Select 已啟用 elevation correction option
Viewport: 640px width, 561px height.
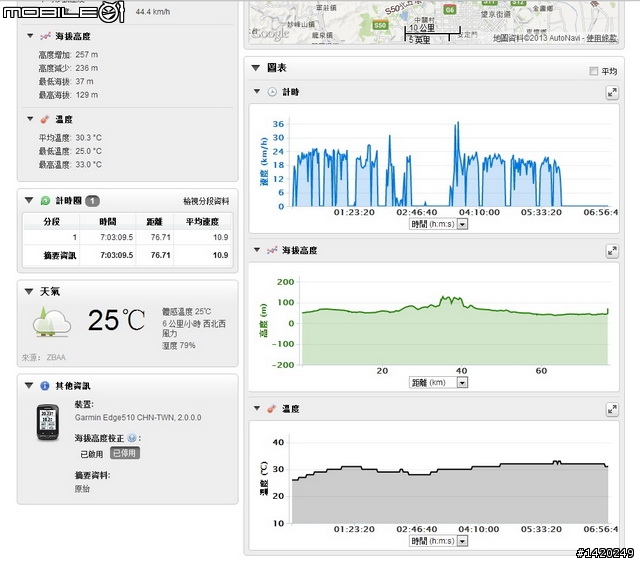point(91,454)
